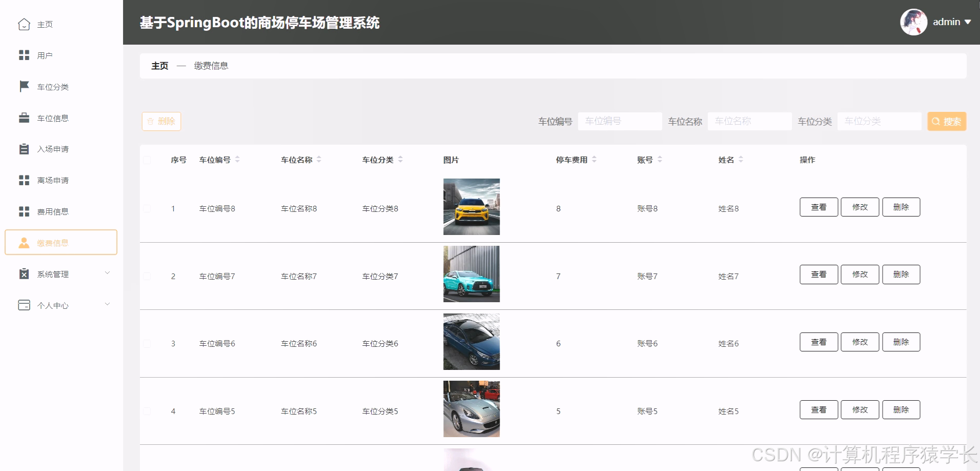Click 修改 for row 车位编号8
This screenshot has height=471, width=980.
(x=860, y=207)
